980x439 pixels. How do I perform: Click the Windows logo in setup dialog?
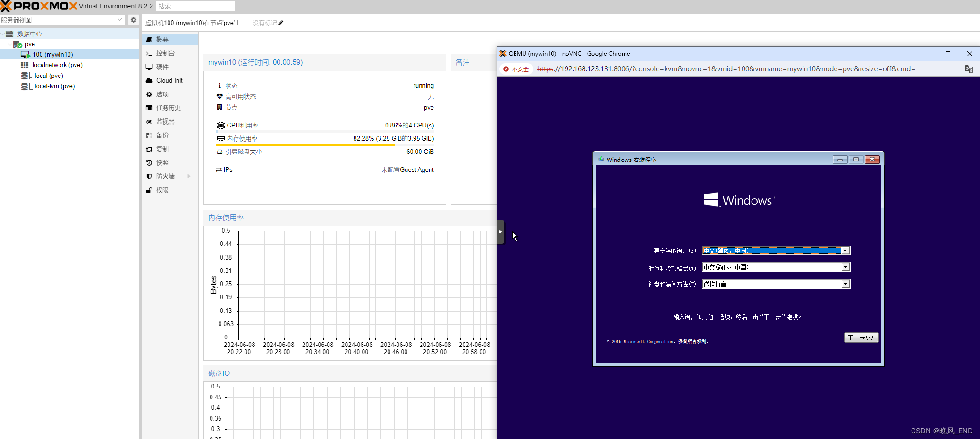coord(739,200)
